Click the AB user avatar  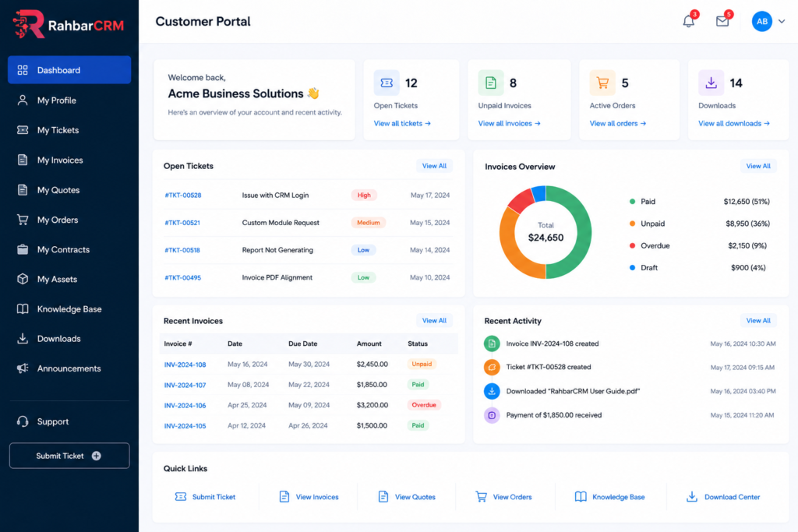(x=762, y=21)
